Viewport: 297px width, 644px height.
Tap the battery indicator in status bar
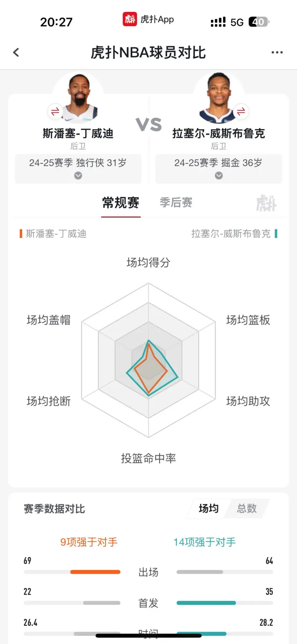[x=258, y=22]
